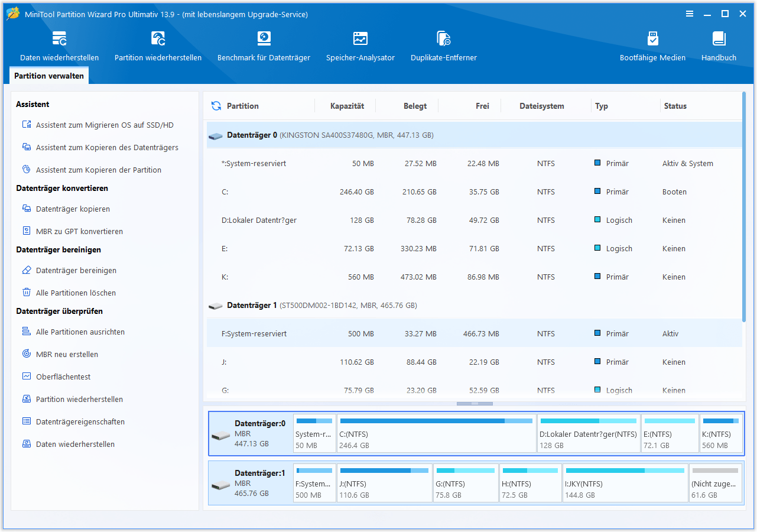Select Alle Partitionen ausrichten

coord(73,332)
